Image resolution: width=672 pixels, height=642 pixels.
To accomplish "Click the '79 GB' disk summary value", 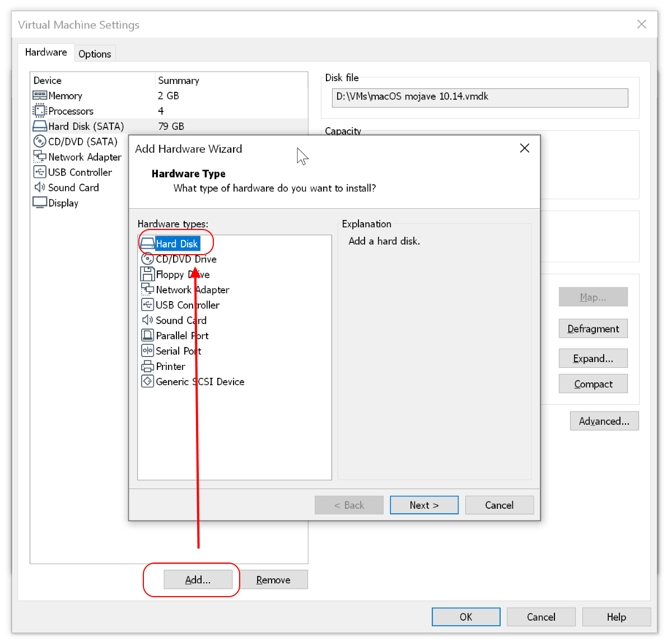I will (171, 126).
